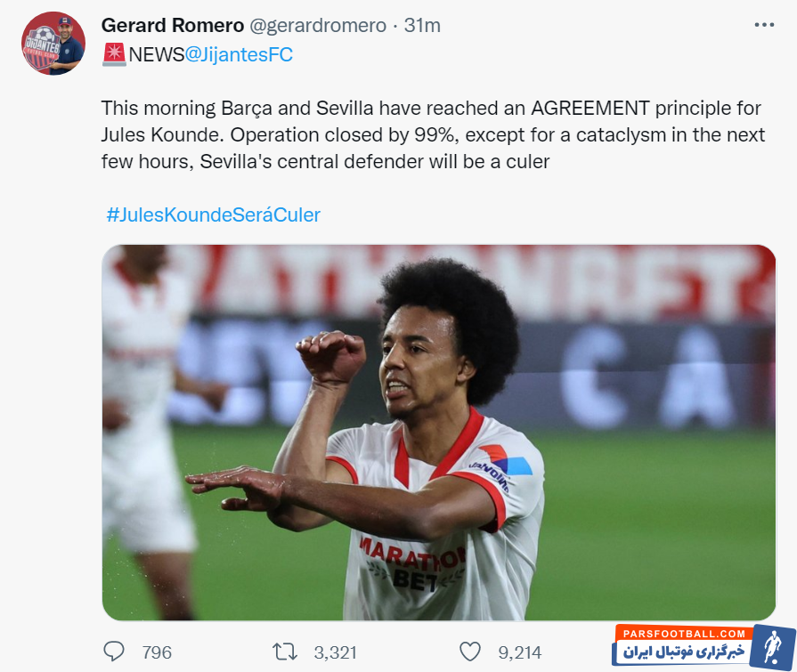
Task: Open the 31m timestamp link
Action: (x=422, y=26)
